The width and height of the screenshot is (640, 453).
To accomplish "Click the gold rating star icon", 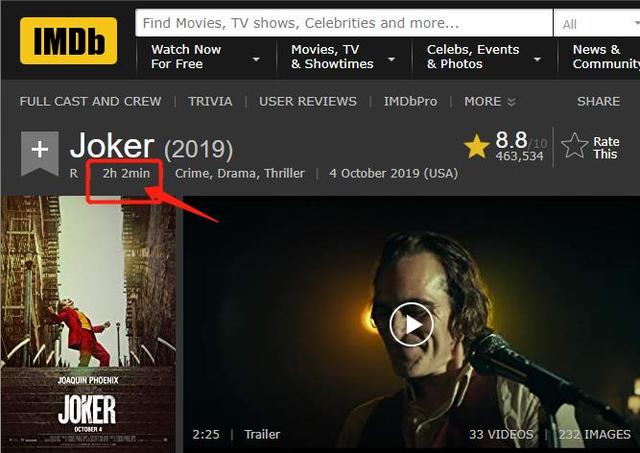I will [x=476, y=146].
